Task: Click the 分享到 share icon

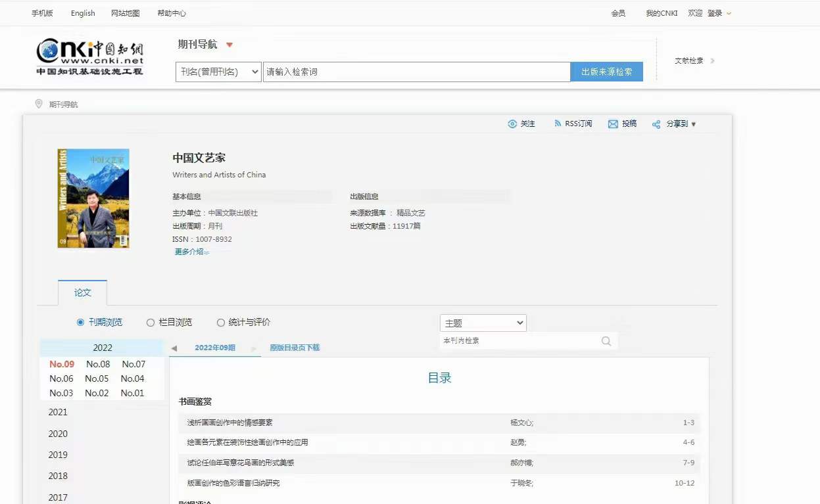Action: tap(656, 124)
